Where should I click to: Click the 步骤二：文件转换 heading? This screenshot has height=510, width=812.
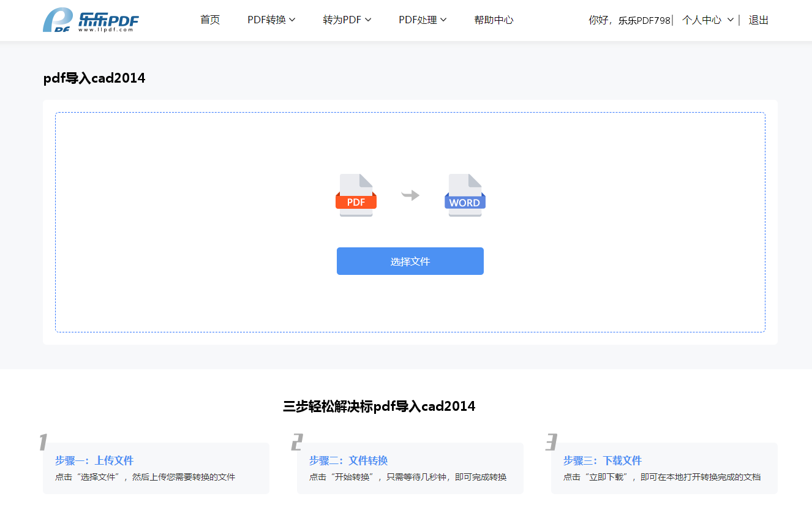coord(348,460)
